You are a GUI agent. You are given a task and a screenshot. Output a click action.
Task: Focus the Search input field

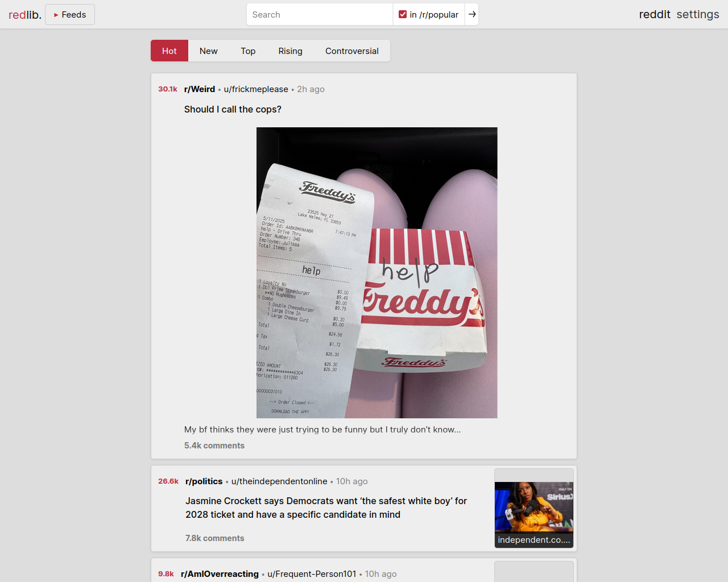click(x=320, y=14)
